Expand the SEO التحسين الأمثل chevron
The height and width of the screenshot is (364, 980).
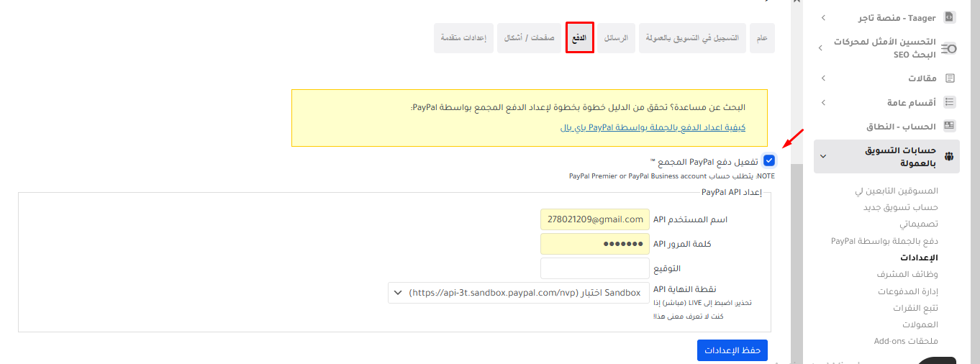(x=820, y=48)
